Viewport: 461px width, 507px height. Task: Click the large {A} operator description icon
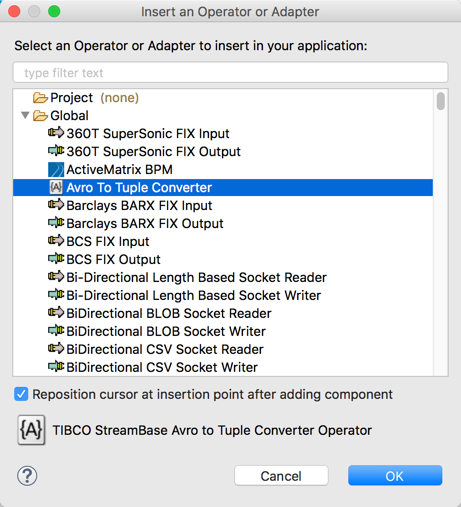point(31,430)
